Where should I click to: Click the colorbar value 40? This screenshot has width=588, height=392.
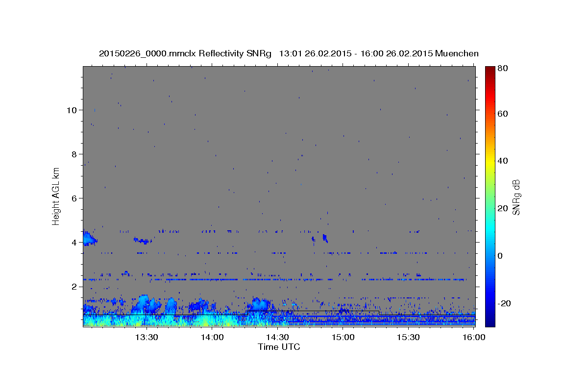(x=502, y=161)
